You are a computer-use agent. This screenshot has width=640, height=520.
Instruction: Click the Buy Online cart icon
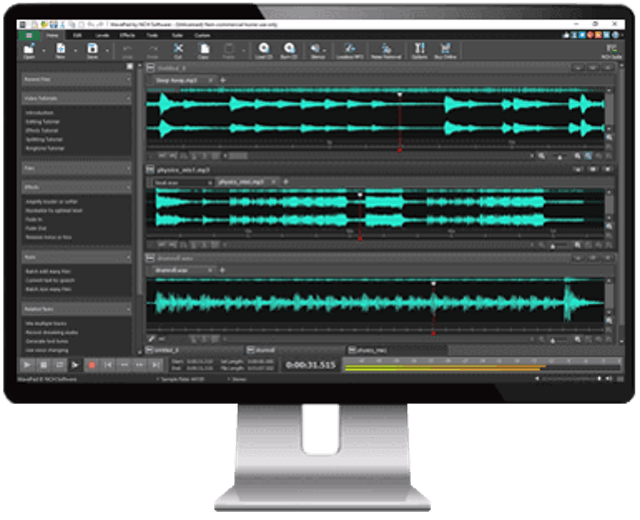click(445, 51)
